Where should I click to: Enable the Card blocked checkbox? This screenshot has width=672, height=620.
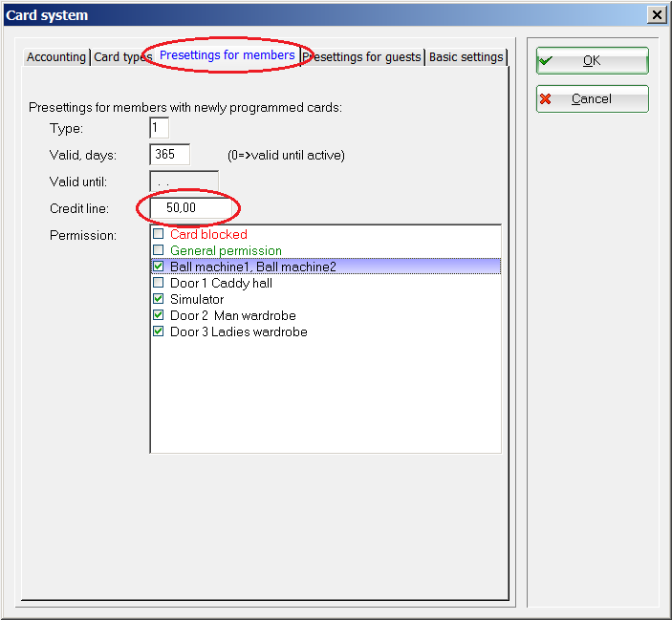click(159, 234)
